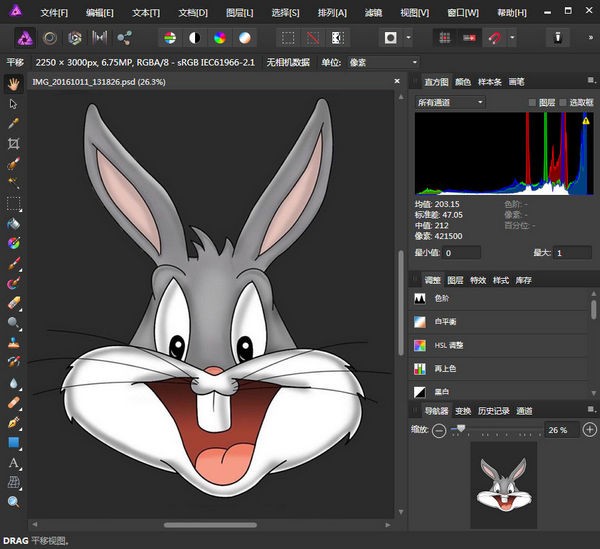600x549 pixels.
Task: Select the Crop tool in toolbox
Action: (x=14, y=143)
